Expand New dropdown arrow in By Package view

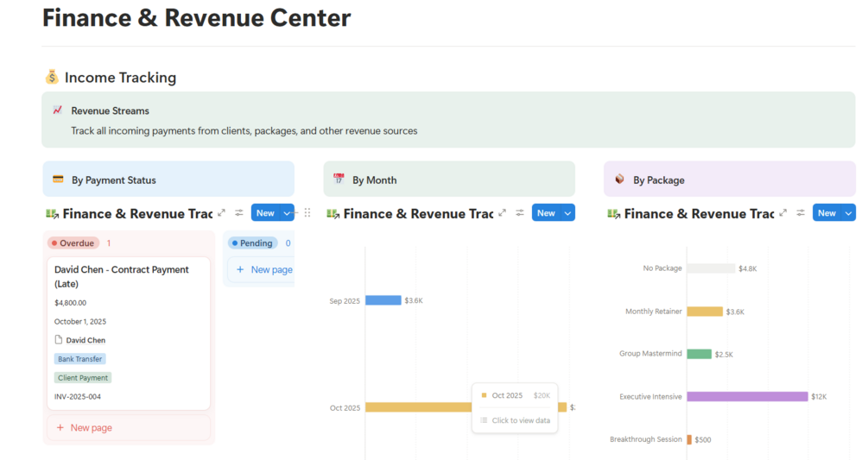coord(848,213)
